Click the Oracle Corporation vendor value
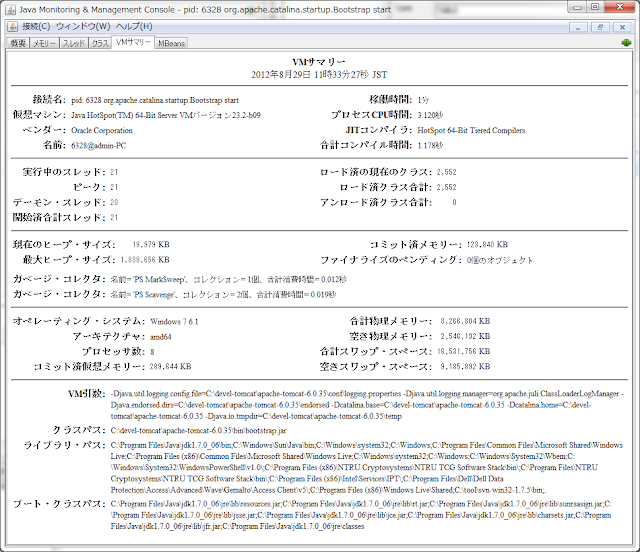This screenshot has width=640, height=552. (x=102, y=130)
